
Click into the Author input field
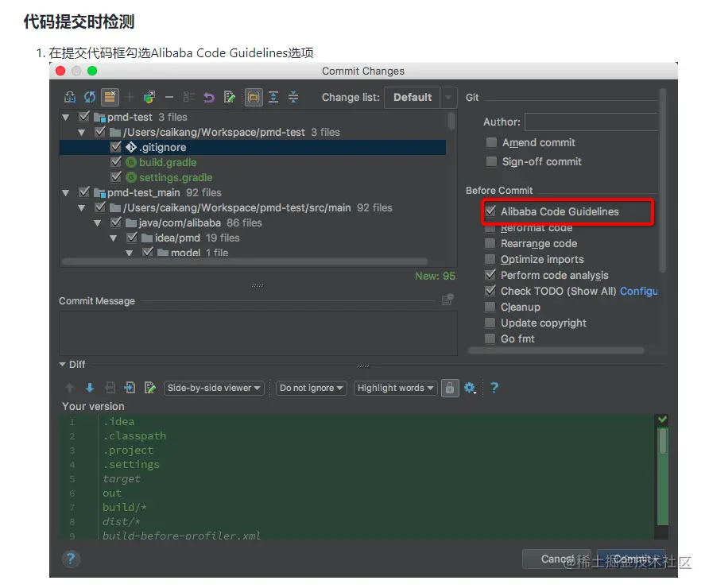click(x=591, y=122)
